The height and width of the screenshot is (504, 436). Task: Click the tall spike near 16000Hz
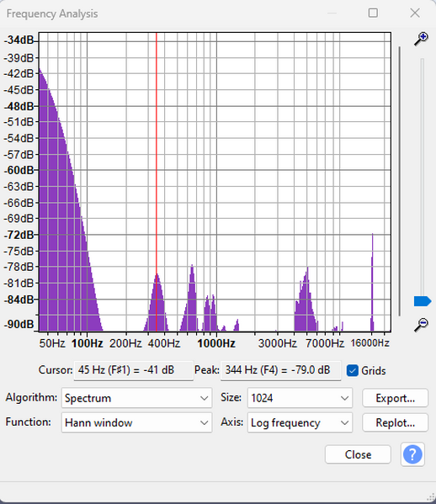[x=372, y=282]
